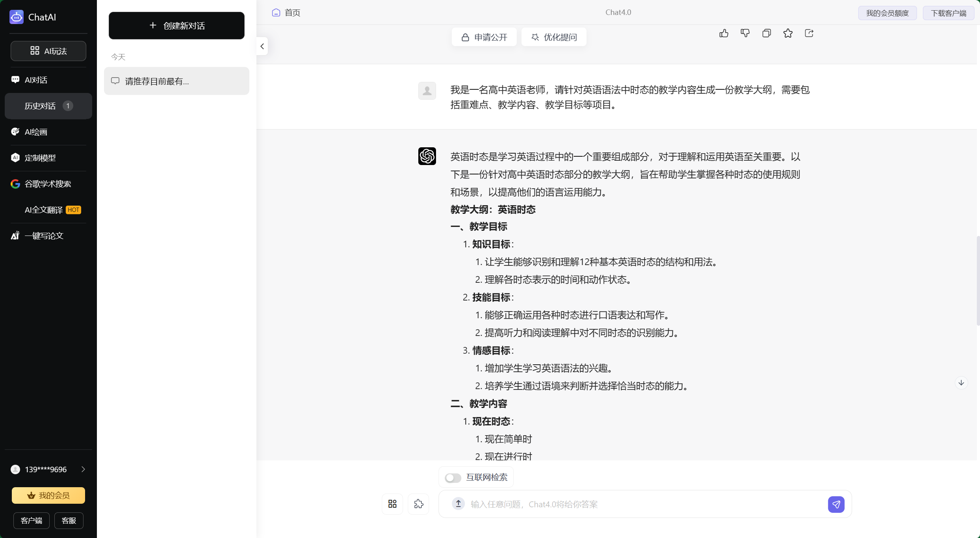Viewport: 980px width, 538px height.
Task: Create a new conversation with 创建新对话
Action: [x=176, y=26]
